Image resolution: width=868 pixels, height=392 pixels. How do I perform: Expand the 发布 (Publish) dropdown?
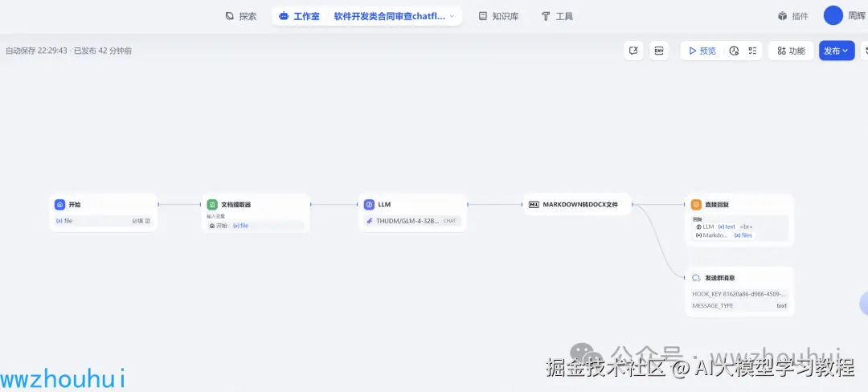coord(837,51)
